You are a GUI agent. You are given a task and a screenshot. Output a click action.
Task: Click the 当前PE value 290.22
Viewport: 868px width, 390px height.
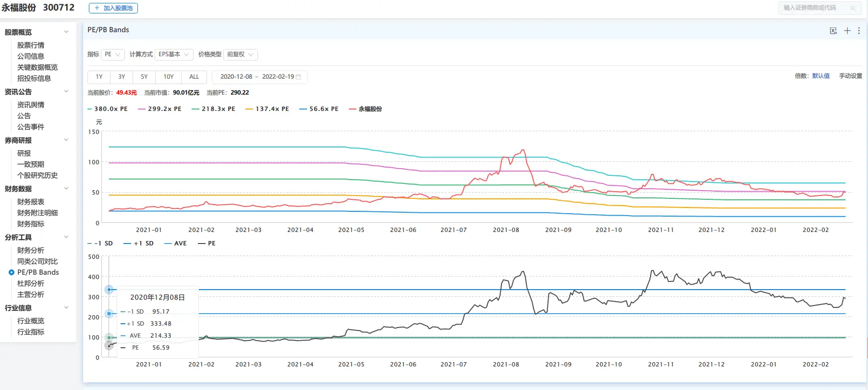(x=240, y=93)
